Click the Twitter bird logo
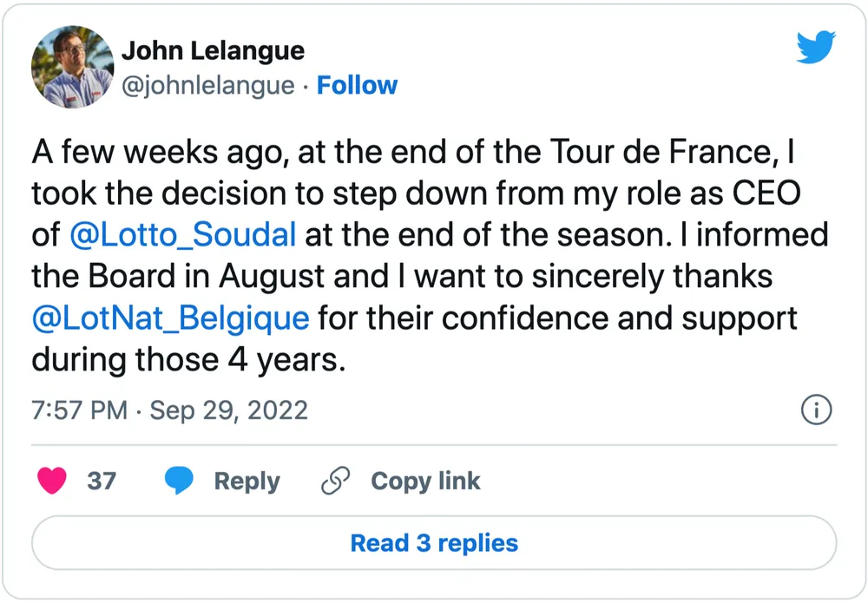 pos(815,49)
